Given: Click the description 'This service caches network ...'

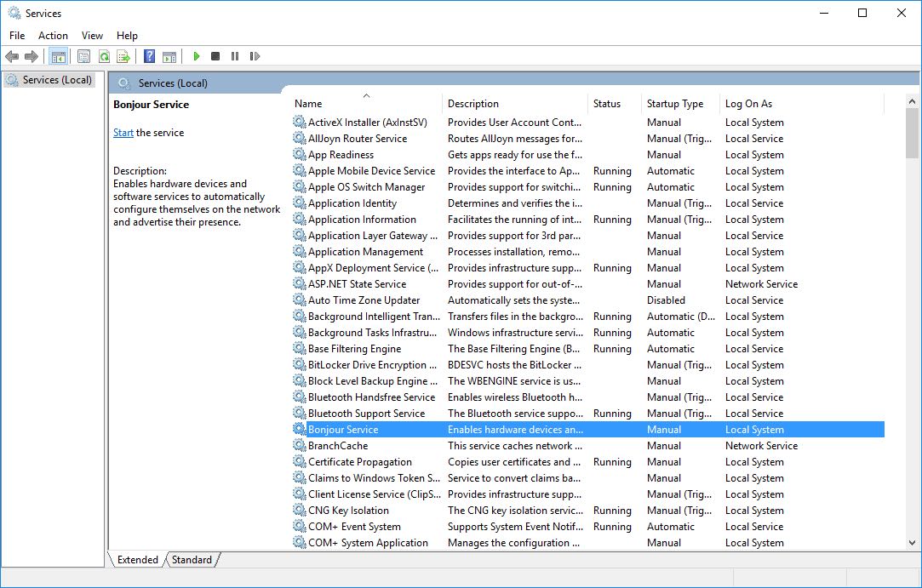Looking at the screenshot, I should pyautogui.click(x=515, y=446).
